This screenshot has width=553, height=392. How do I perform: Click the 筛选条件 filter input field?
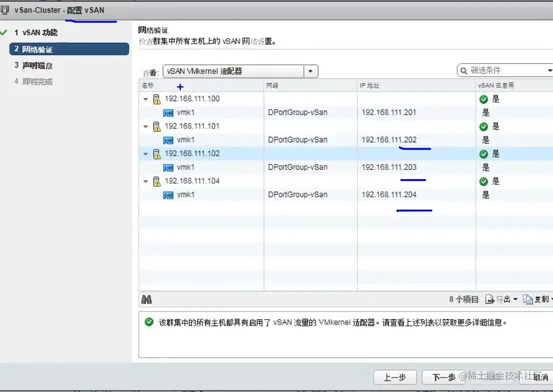pyautogui.click(x=506, y=71)
